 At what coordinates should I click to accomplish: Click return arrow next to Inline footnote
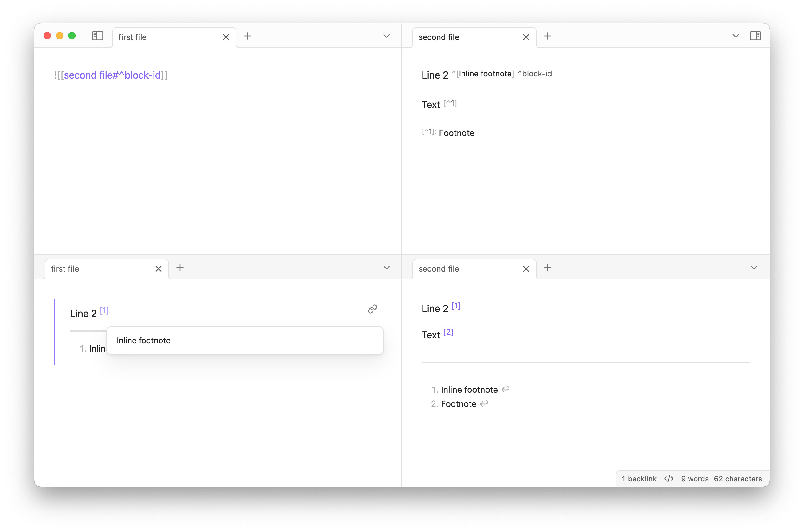coord(505,389)
